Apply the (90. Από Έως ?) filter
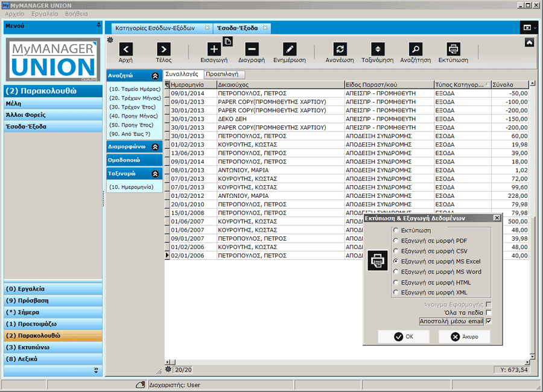Viewport: 543px width, 392px height. tap(130, 134)
